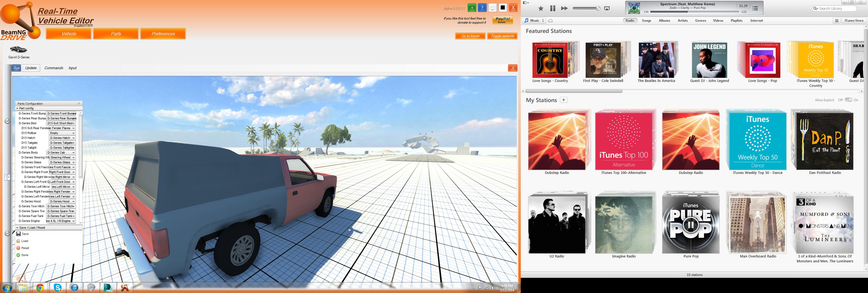Click the star button in iTunes
Screen dimensions: 868x293
point(540,8)
